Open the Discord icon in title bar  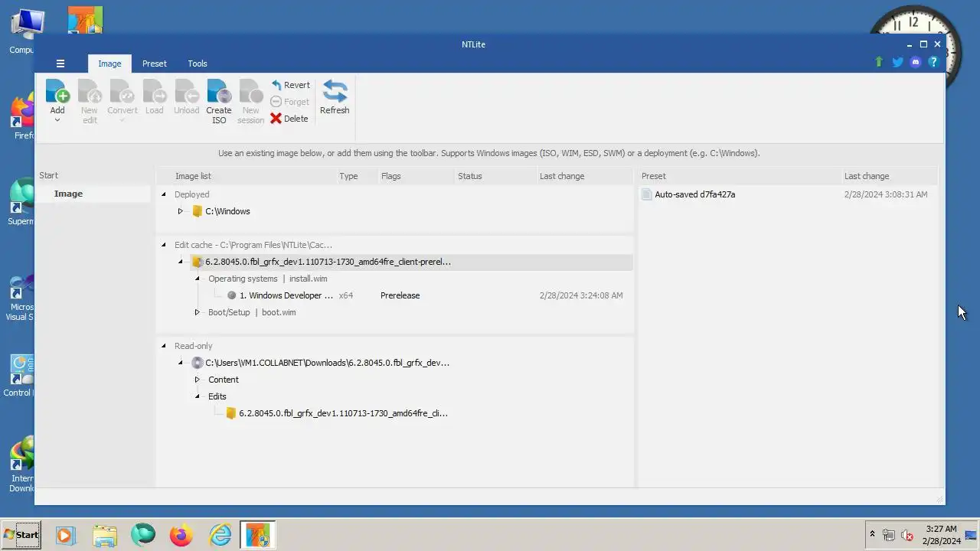coord(915,62)
